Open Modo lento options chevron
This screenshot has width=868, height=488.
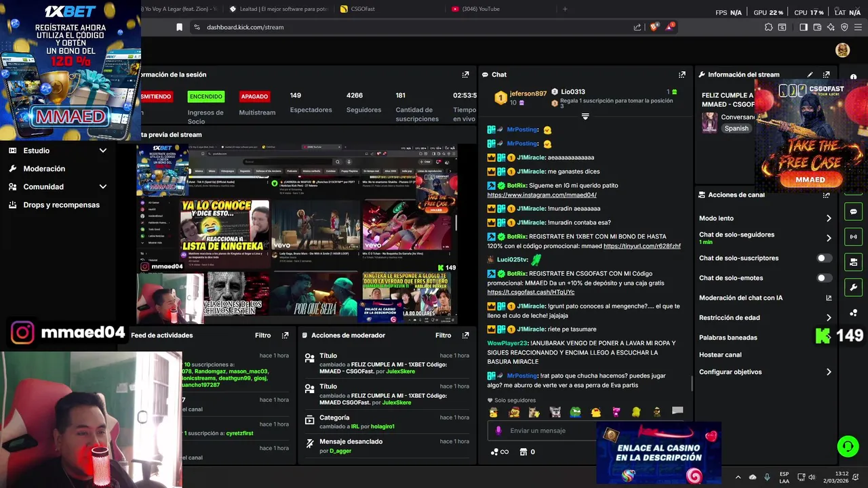(828, 218)
